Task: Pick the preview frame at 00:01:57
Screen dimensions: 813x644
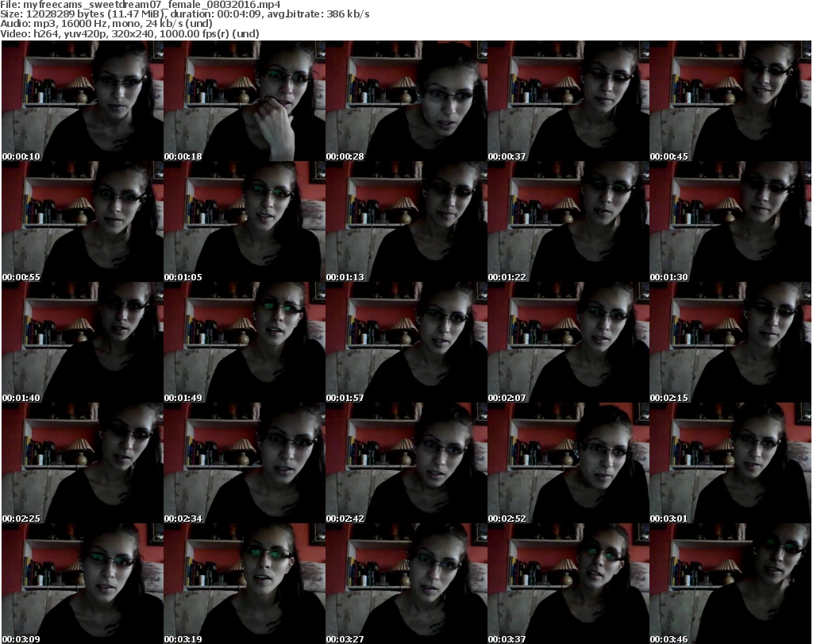Action: [406, 343]
